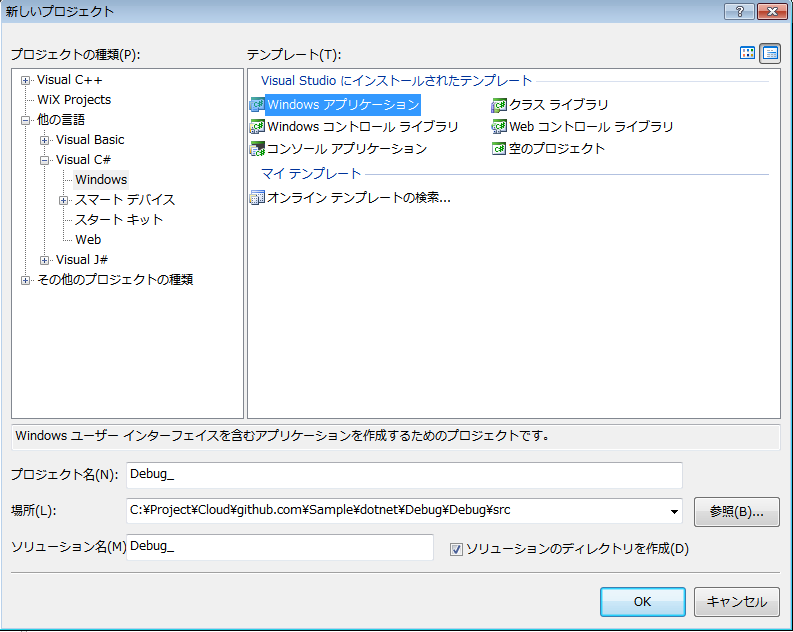Collapse the 他の言語 tree node

tap(25, 120)
